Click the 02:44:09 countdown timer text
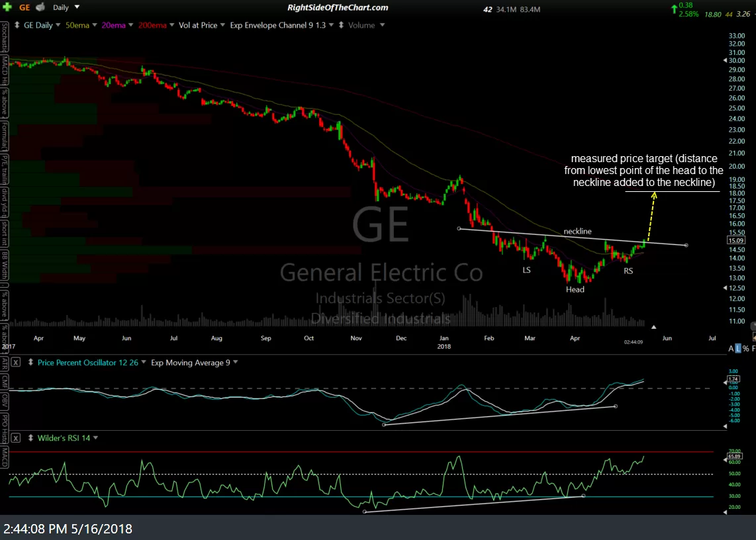This screenshot has width=756, height=540. (x=633, y=342)
